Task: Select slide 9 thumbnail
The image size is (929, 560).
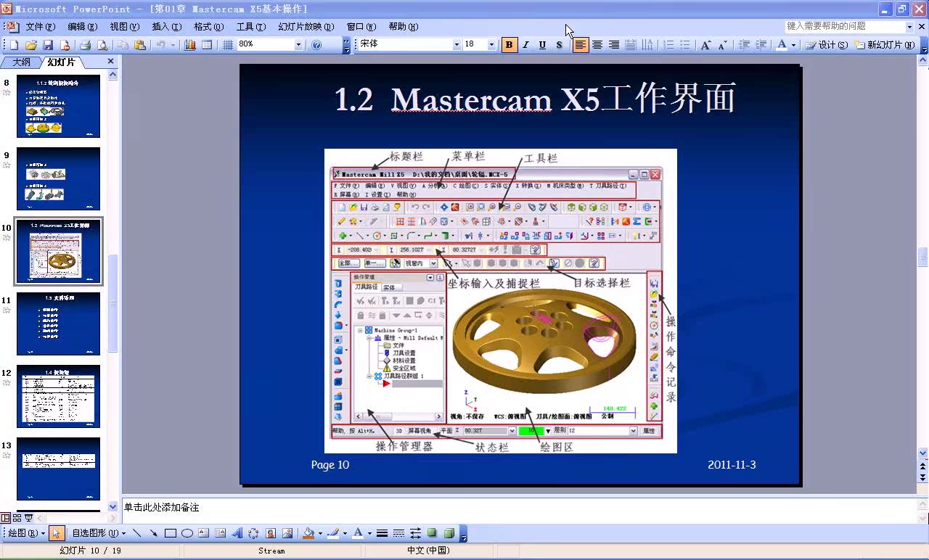Action: click(59, 178)
